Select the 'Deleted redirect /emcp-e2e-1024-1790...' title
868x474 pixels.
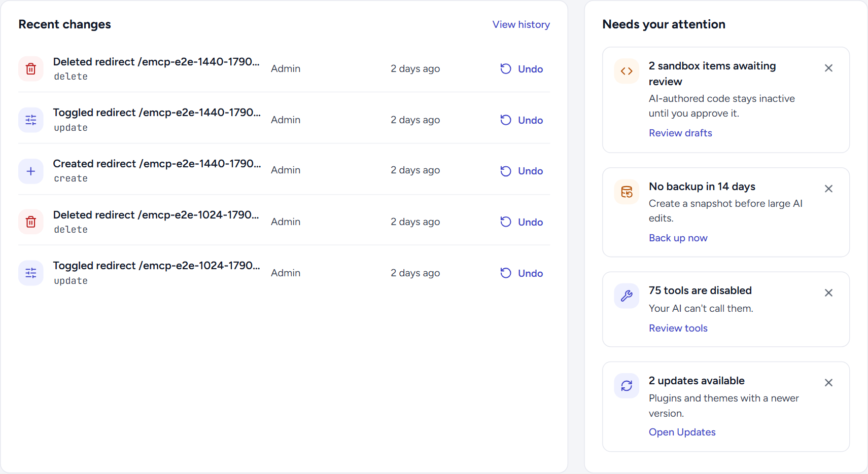tap(156, 215)
